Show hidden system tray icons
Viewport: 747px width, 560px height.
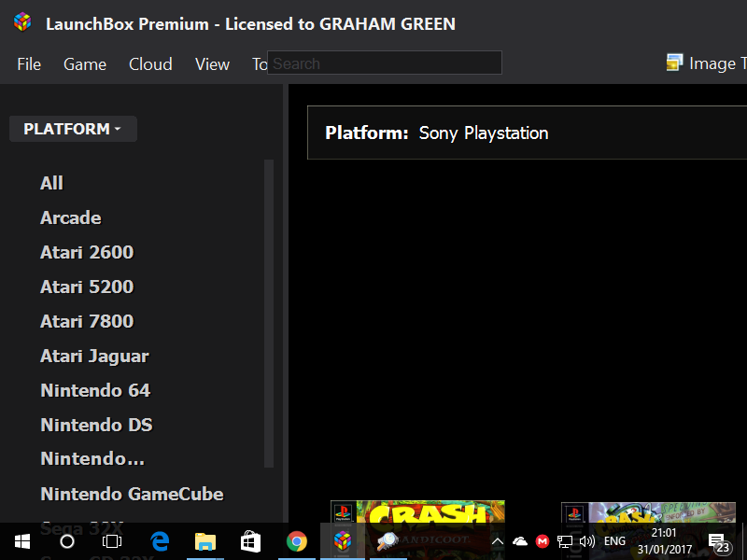(x=498, y=541)
